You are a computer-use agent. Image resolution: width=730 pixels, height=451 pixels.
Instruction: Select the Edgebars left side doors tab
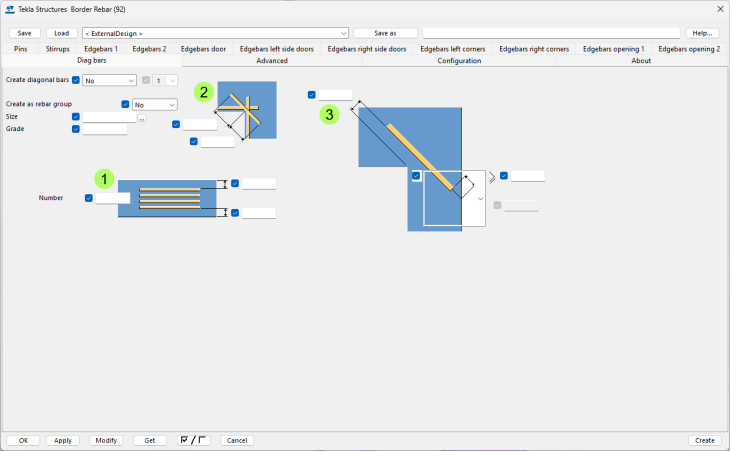[x=277, y=49]
